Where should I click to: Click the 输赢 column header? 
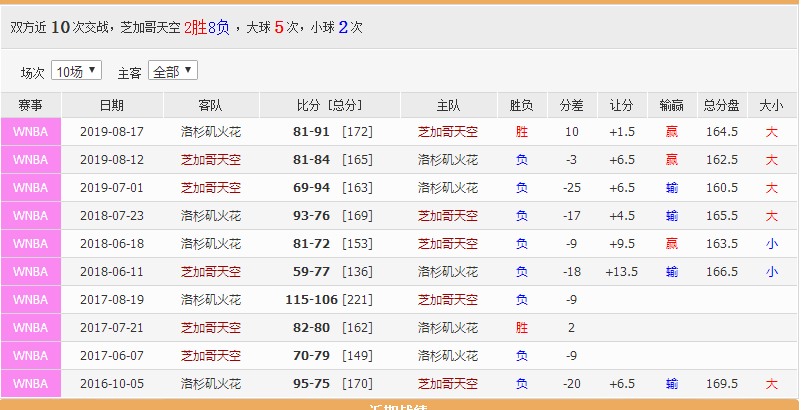[672, 105]
